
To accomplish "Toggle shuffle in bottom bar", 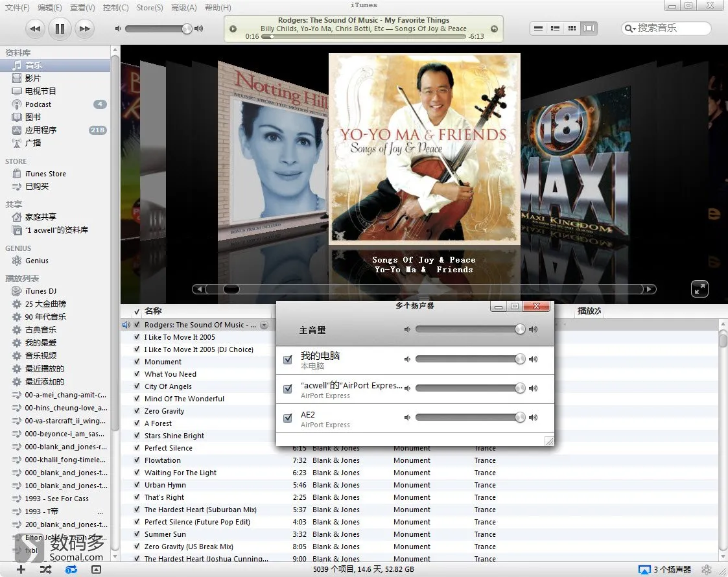I will 45,569.
